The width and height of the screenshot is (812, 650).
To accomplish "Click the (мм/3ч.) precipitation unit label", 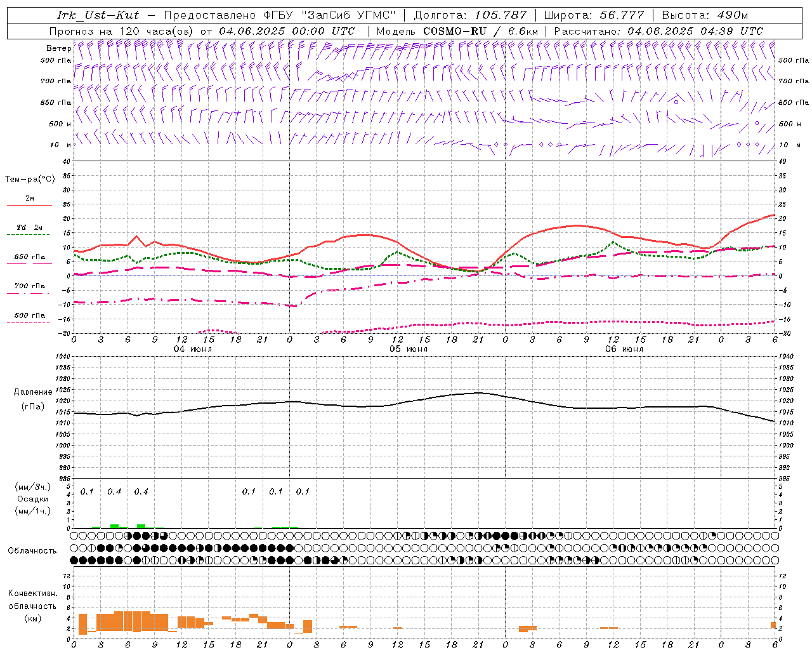I will point(33,487).
